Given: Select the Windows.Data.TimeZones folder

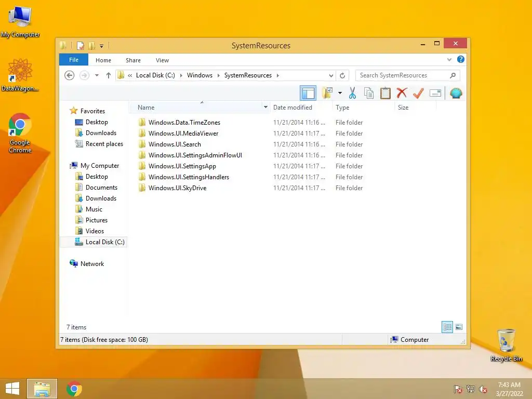Looking at the screenshot, I should pyautogui.click(x=184, y=123).
